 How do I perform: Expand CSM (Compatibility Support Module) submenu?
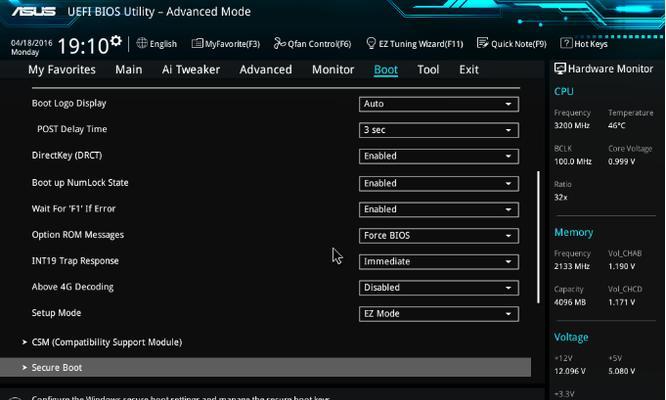(x=107, y=342)
